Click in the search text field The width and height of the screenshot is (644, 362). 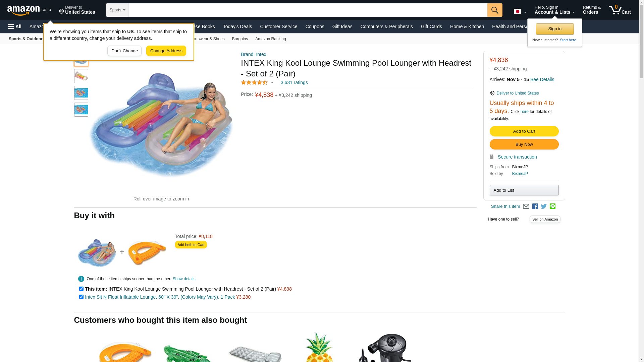click(x=308, y=10)
